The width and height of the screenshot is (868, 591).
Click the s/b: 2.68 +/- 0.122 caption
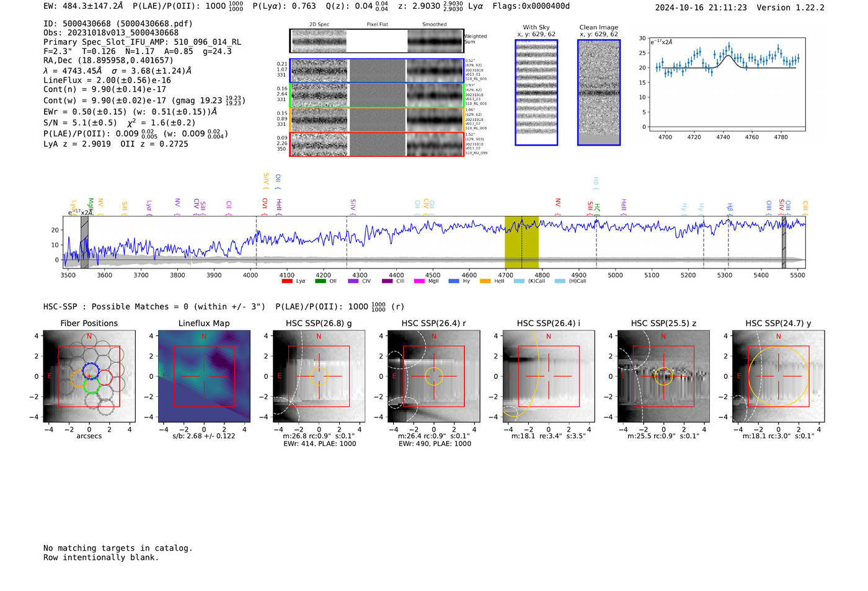(204, 436)
